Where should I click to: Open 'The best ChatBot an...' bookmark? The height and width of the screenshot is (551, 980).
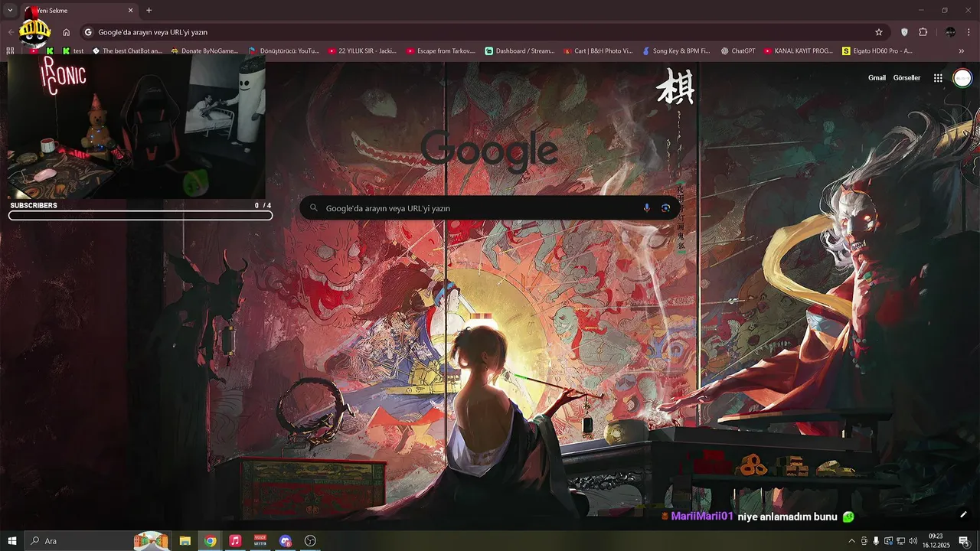[x=127, y=51]
